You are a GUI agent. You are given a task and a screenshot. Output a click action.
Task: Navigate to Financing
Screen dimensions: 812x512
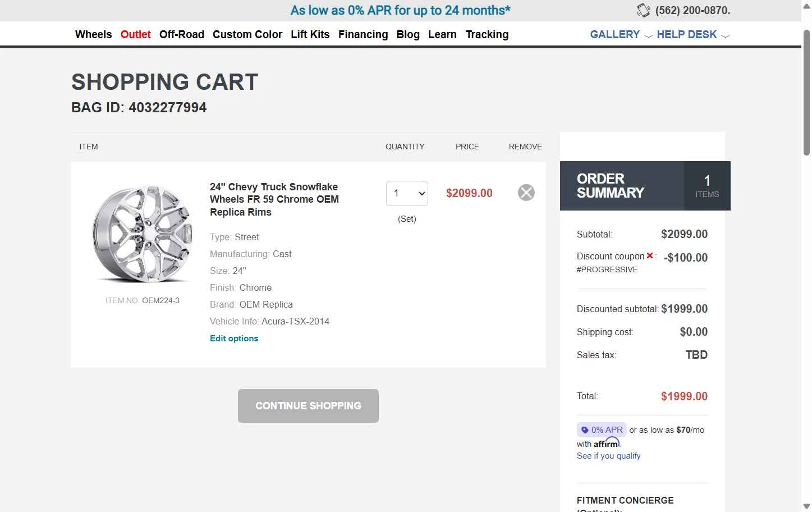(x=363, y=35)
